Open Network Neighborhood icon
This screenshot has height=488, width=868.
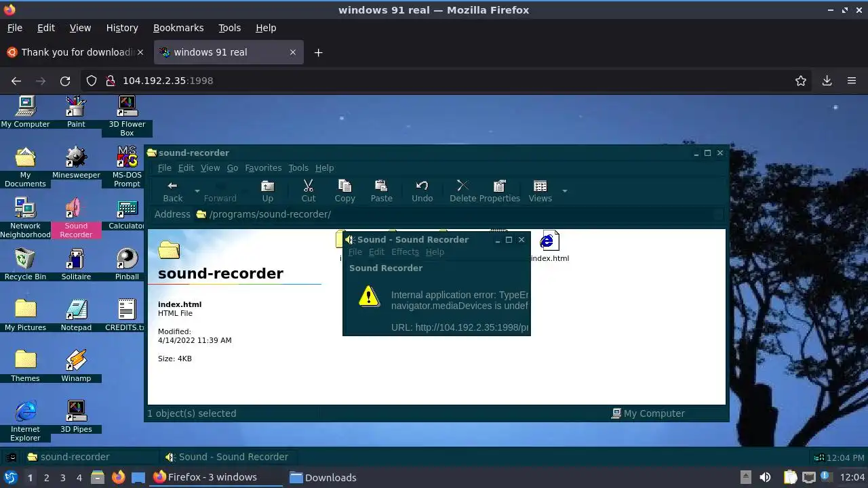tap(25, 218)
